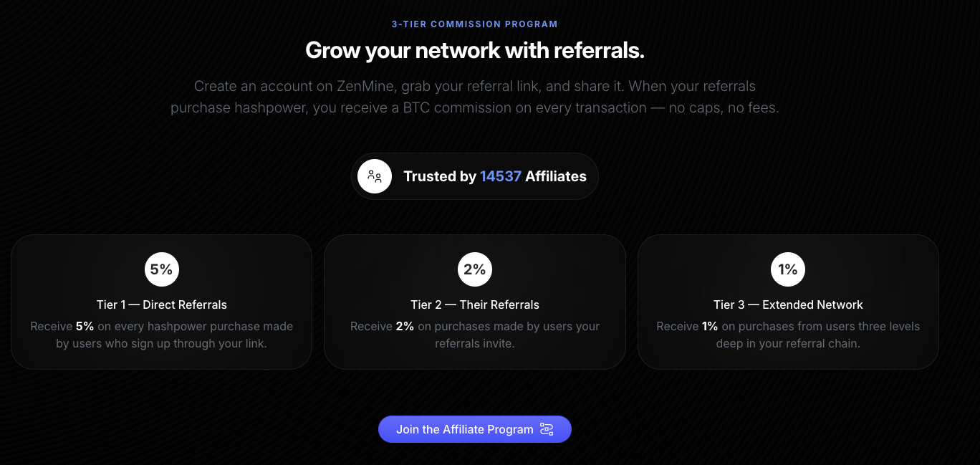Click the Tier 1 — Direct Referrals title
The width and height of the screenshot is (980, 465).
[161, 305]
